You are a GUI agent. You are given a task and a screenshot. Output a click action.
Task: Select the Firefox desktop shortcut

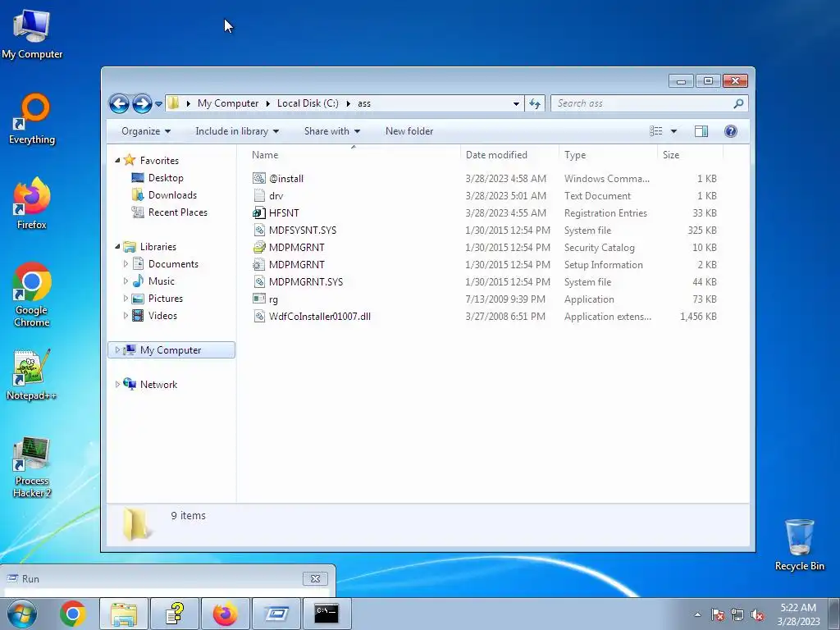click(32, 203)
